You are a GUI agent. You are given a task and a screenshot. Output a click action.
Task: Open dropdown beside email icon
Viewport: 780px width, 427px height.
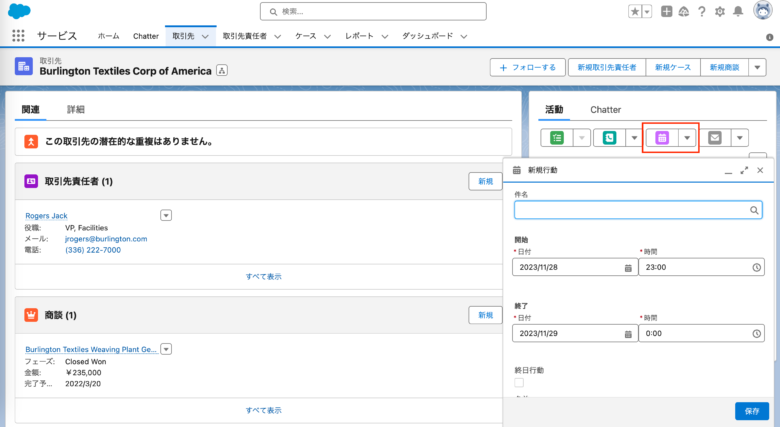point(740,138)
